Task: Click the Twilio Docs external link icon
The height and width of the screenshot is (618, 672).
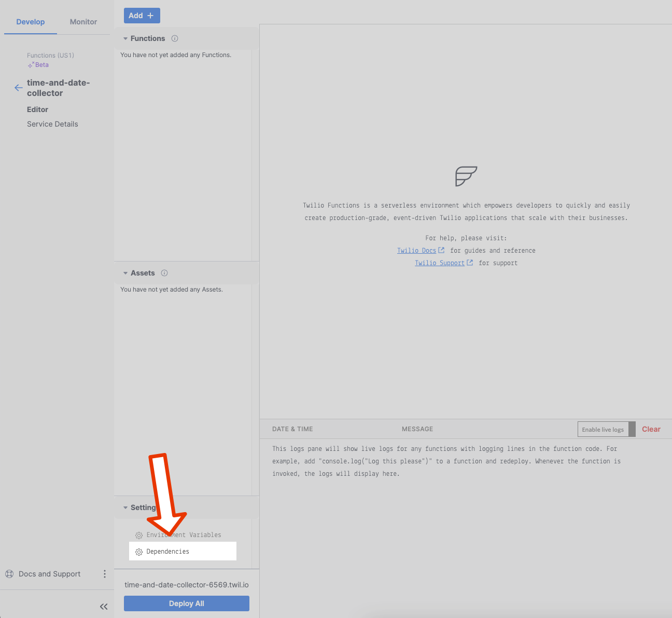Action: (441, 250)
